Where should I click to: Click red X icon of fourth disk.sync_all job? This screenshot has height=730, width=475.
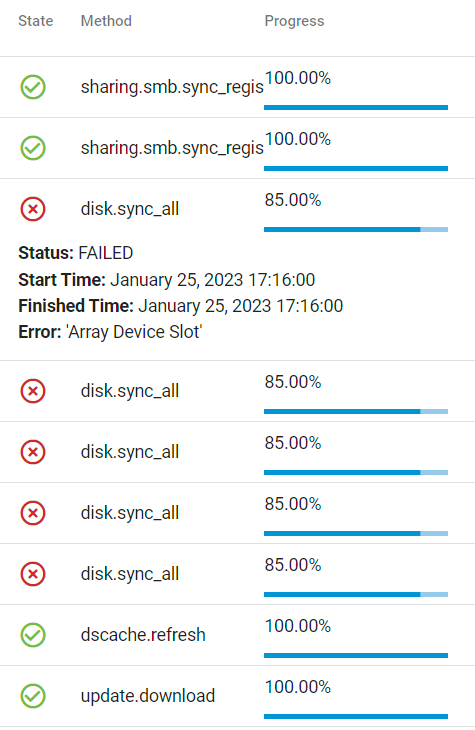pos(33,513)
